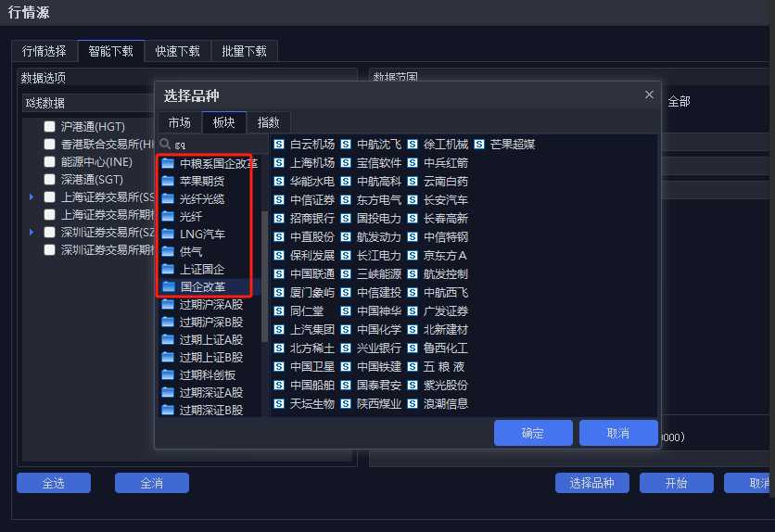
Task: Click the folder icon next to LNG汽车
Action: coord(168,234)
